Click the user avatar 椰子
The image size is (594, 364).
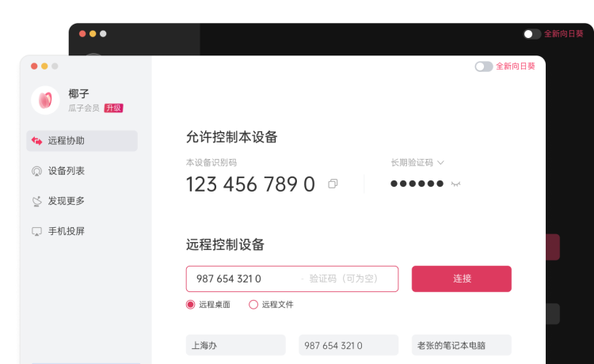45,100
